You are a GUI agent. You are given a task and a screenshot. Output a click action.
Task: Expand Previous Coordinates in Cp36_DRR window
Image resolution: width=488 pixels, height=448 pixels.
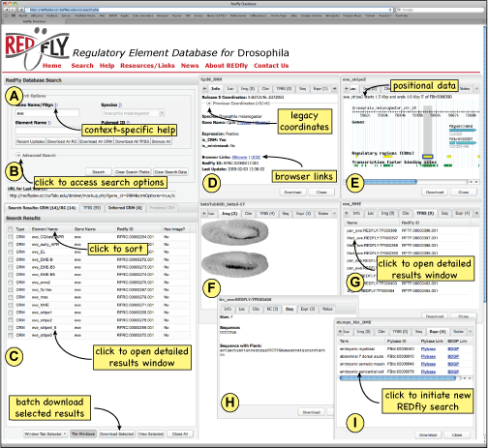[209, 104]
